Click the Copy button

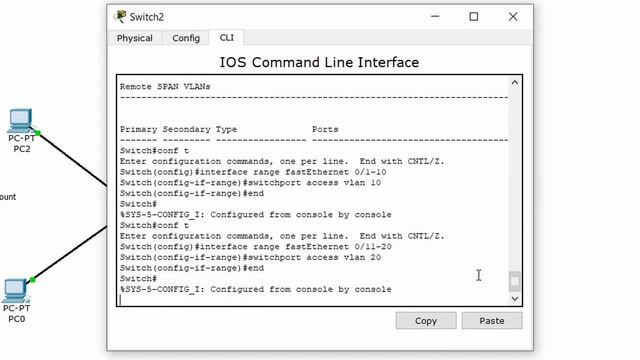coord(426,321)
